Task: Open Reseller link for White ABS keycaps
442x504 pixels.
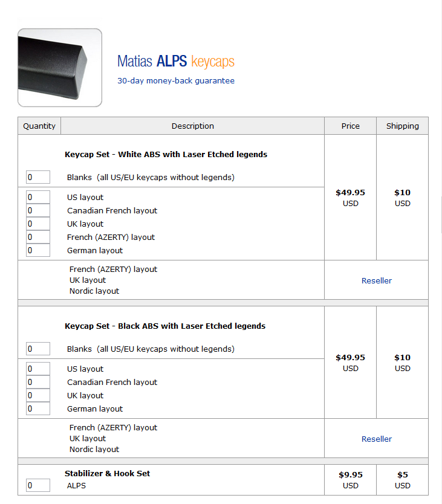Action: pos(376,280)
